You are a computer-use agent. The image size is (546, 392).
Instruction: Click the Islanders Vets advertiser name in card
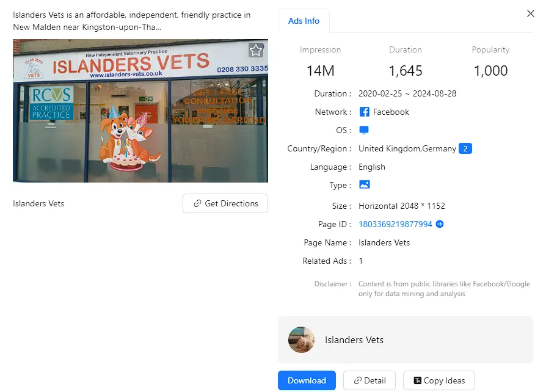[354, 339]
